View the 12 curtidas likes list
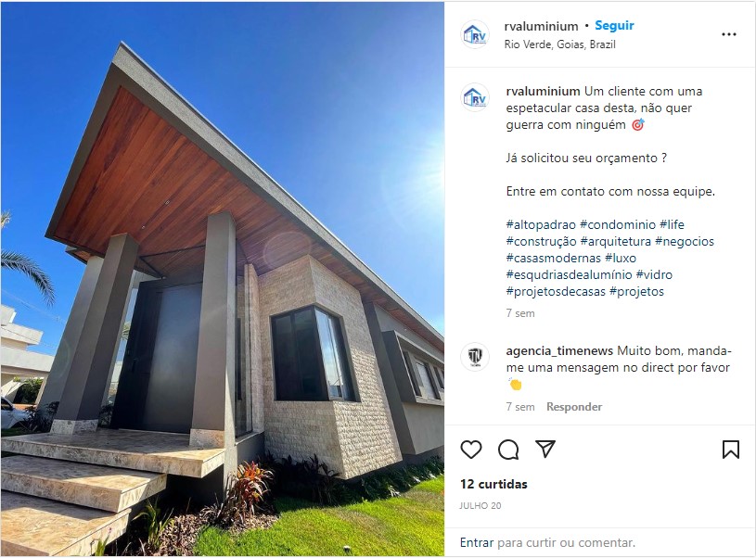The height and width of the screenshot is (558, 756). (493, 484)
